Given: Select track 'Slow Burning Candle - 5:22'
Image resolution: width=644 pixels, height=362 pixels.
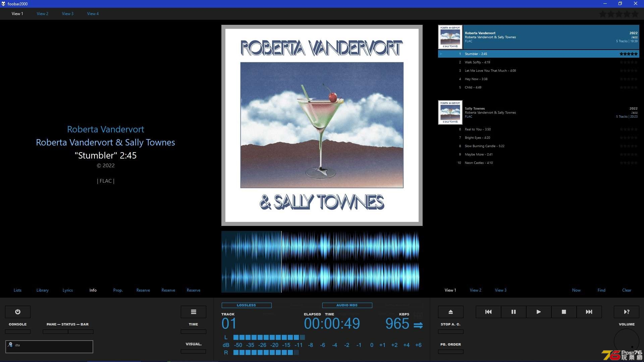Looking at the screenshot, I should coord(539,146).
